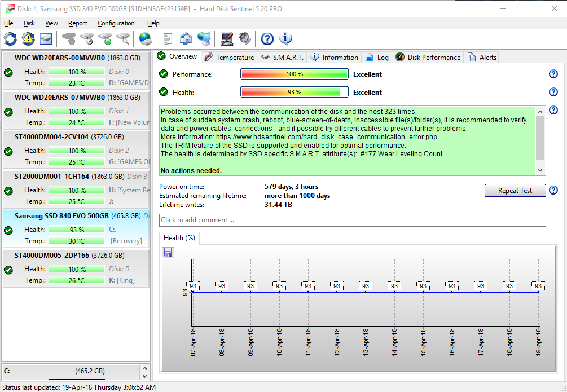
Task: Select the Health (%) graph tab
Action: [179, 238]
